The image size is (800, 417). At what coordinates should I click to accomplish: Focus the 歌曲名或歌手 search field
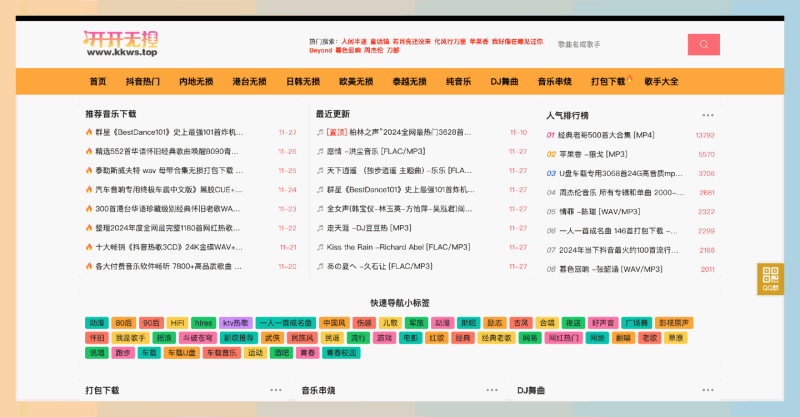click(x=617, y=44)
